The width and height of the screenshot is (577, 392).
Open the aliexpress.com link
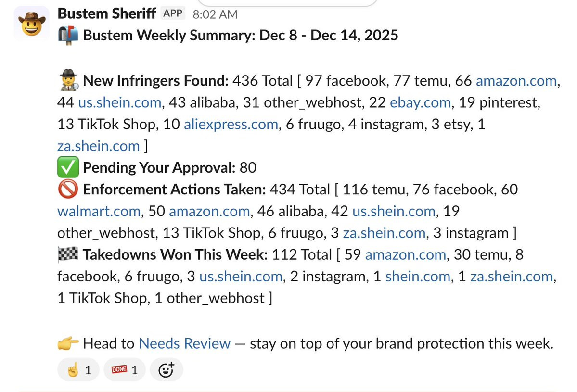coord(231,125)
